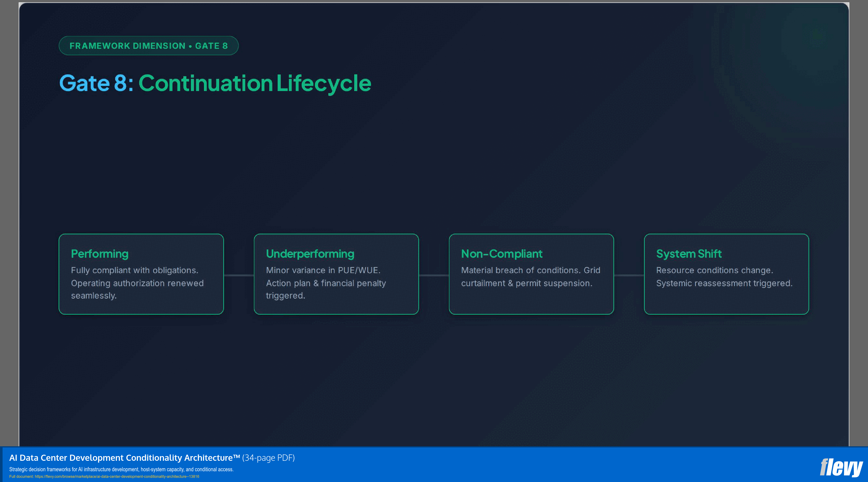Click the Performing card heading
Viewport: 868px width, 482px height.
click(x=100, y=254)
